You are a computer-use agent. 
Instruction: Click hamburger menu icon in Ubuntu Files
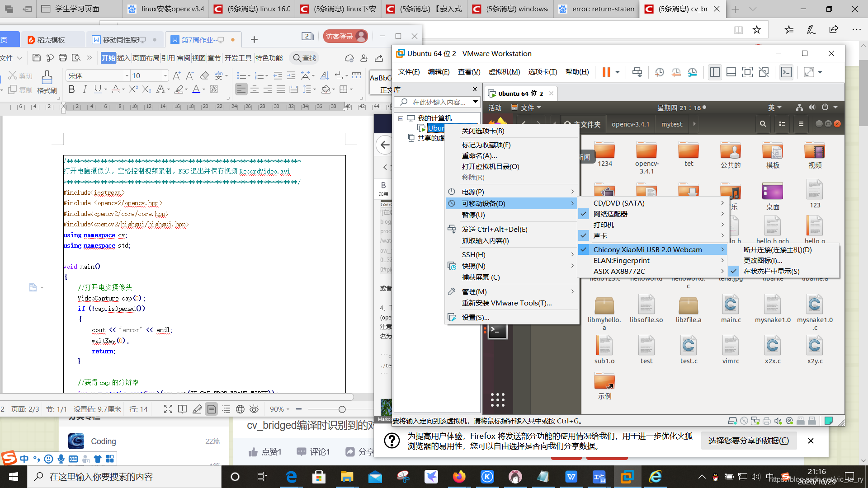click(801, 124)
